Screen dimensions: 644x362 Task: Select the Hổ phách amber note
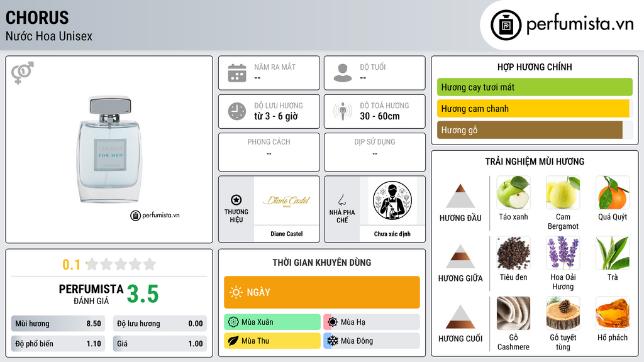tap(613, 313)
